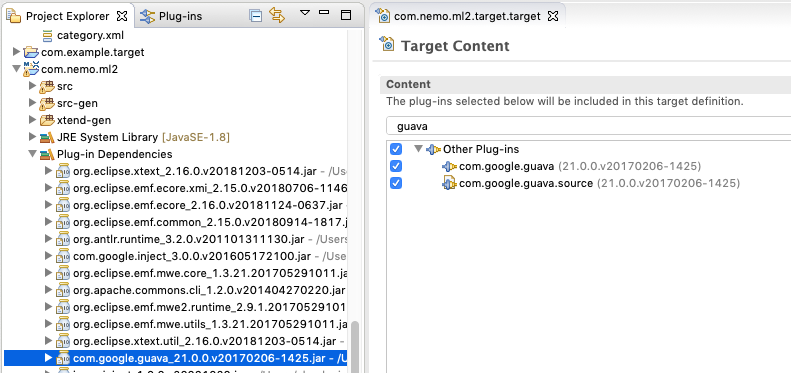This screenshot has width=791, height=373.
Task: Select the com.google.guava.source plug-in icon
Action: point(449,183)
